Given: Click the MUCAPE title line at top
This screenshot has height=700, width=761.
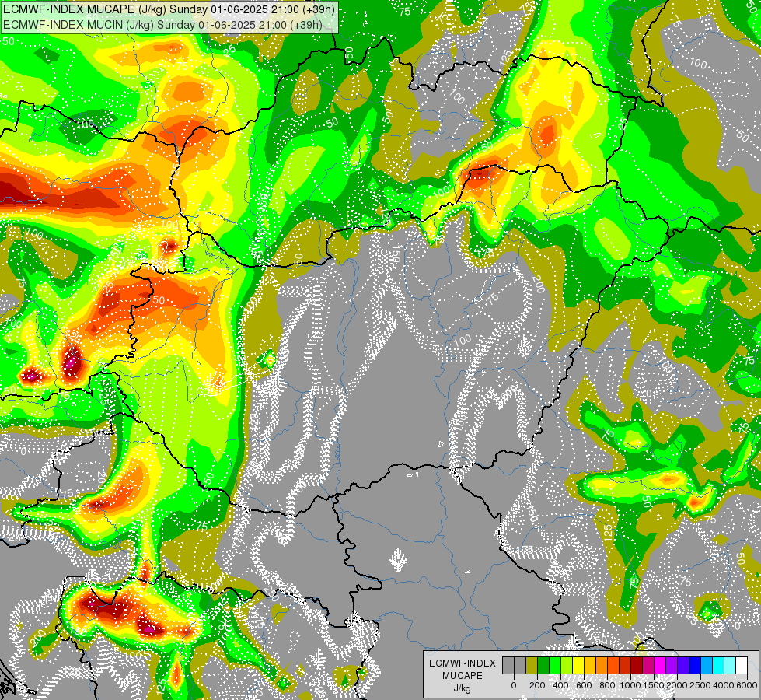Looking at the screenshot, I should [169, 9].
